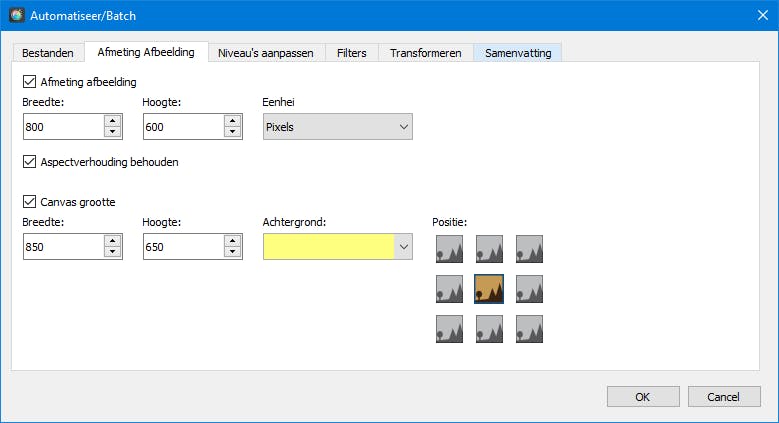Disable the Canvas grootte checkbox
Image resolution: width=779 pixels, height=423 pixels.
tap(29, 202)
